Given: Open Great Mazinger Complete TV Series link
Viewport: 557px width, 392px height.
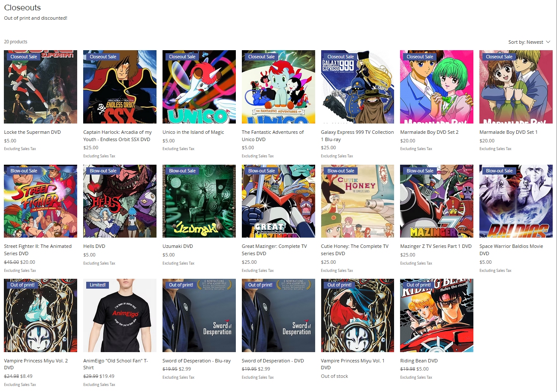Looking at the screenshot, I should [x=274, y=250].
